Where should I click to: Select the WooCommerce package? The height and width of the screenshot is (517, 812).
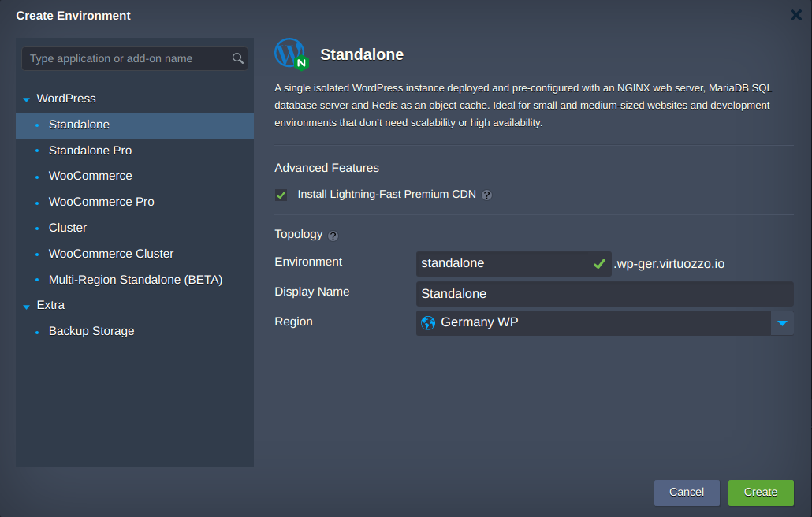(90, 176)
